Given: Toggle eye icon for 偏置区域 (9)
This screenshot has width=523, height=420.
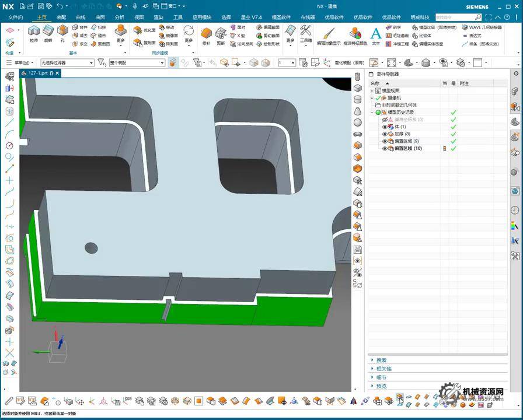Looking at the screenshot, I should click(x=385, y=141).
